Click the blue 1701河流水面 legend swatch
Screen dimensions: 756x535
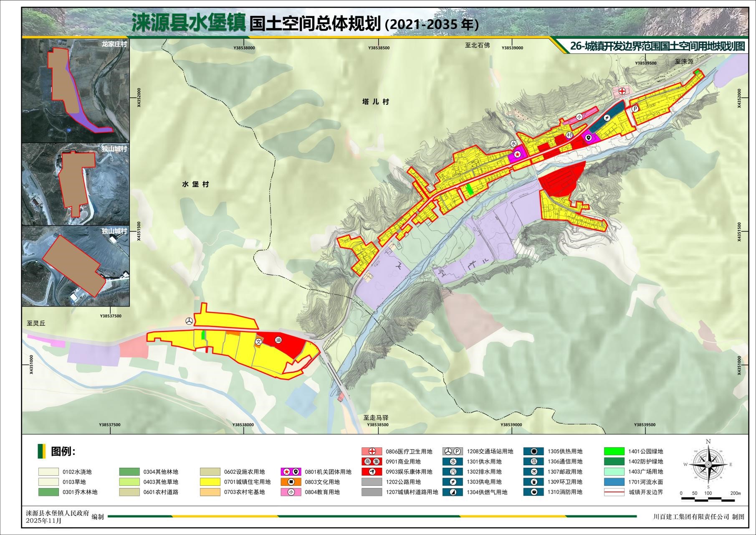click(614, 482)
